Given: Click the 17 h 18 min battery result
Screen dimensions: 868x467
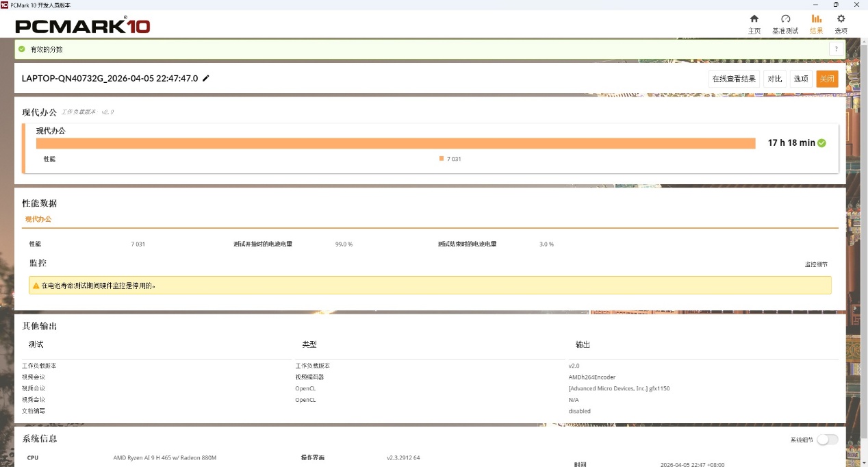Looking at the screenshot, I should pos(791,143).
